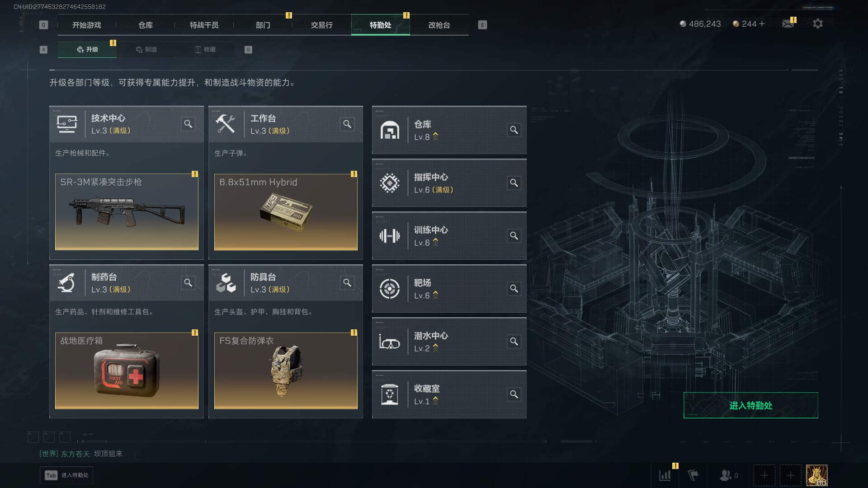The image size is (868, 488).
Task: Click the first empty squad slot plus
Action: tap(764, 475)
